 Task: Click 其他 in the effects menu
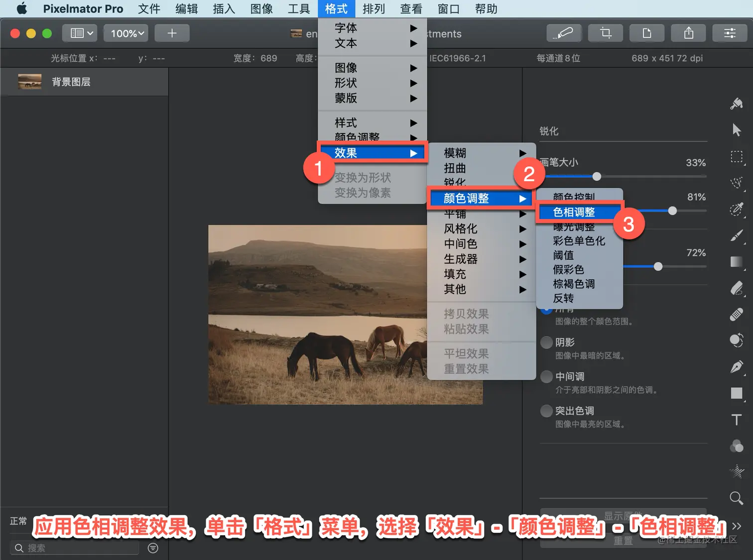coord(482,289)
